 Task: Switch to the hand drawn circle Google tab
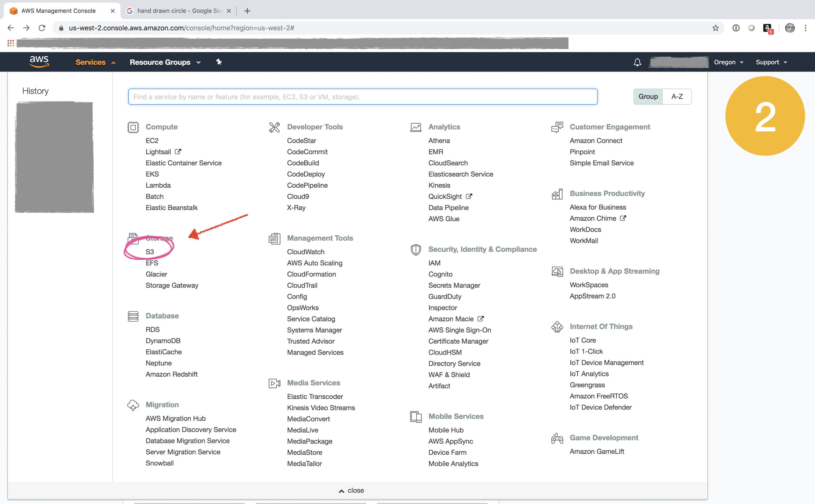(179, 11)
